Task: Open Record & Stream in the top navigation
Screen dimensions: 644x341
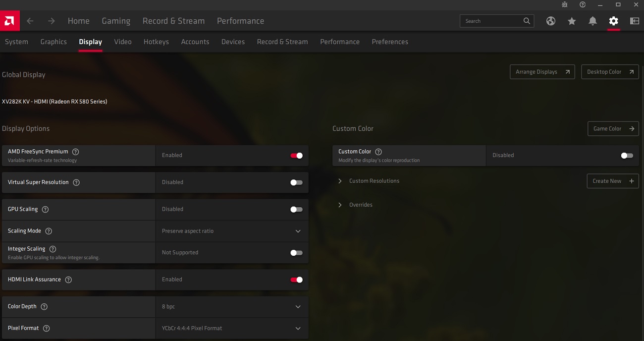Action: point(173,21)
